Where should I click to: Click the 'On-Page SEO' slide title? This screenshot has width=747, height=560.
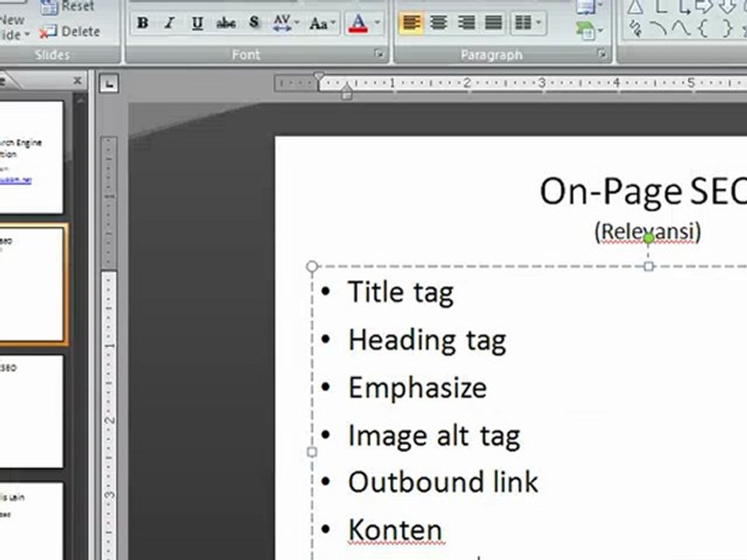pyautogui.click(x=644, y=191)
